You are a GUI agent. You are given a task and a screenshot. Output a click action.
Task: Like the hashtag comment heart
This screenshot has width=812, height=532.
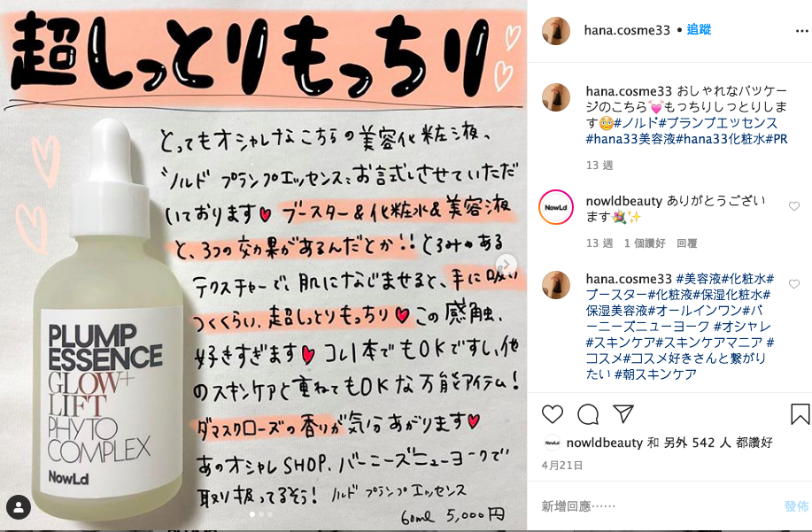coord(794,283)
